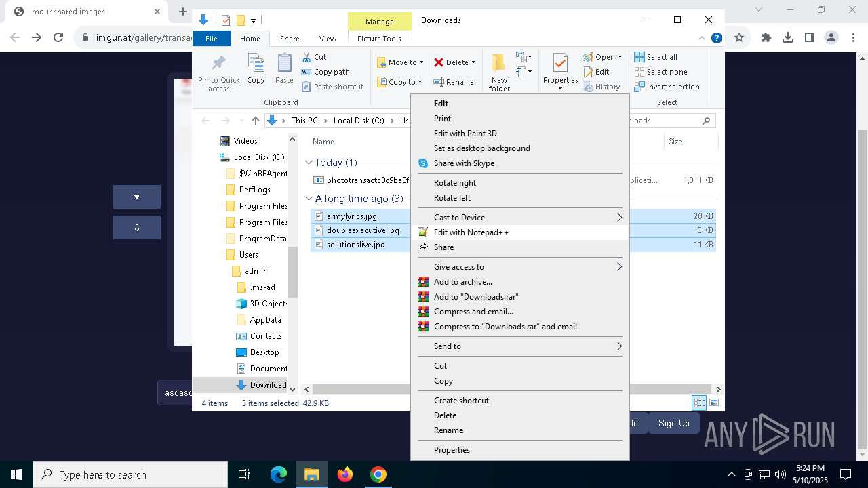Viewport: 868px width, 488px height.
Task: Click Invert selection in ribbon
Action: tap(667, 87)
